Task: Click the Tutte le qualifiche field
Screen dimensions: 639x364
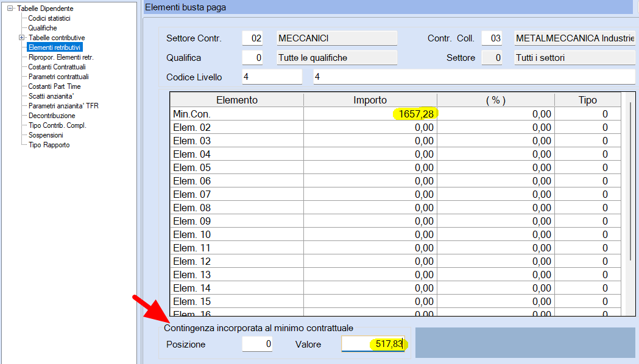Action: tap(337, 58)
